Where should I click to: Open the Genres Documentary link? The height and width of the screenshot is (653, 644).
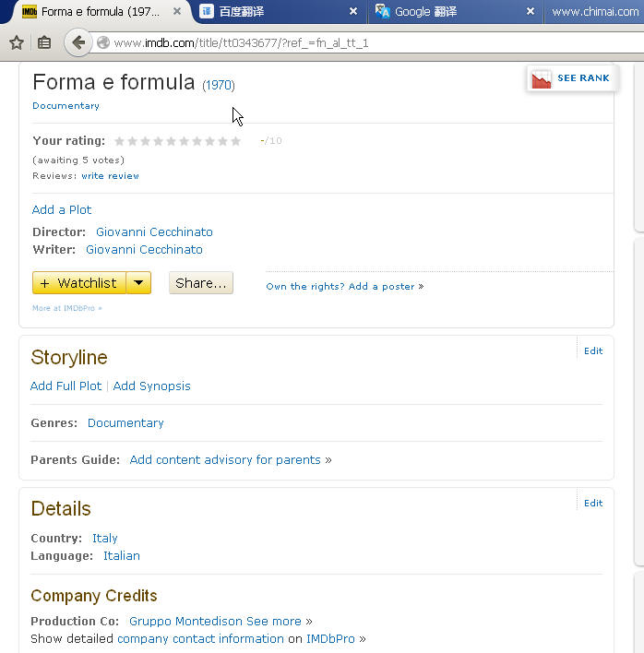point(125,423)
